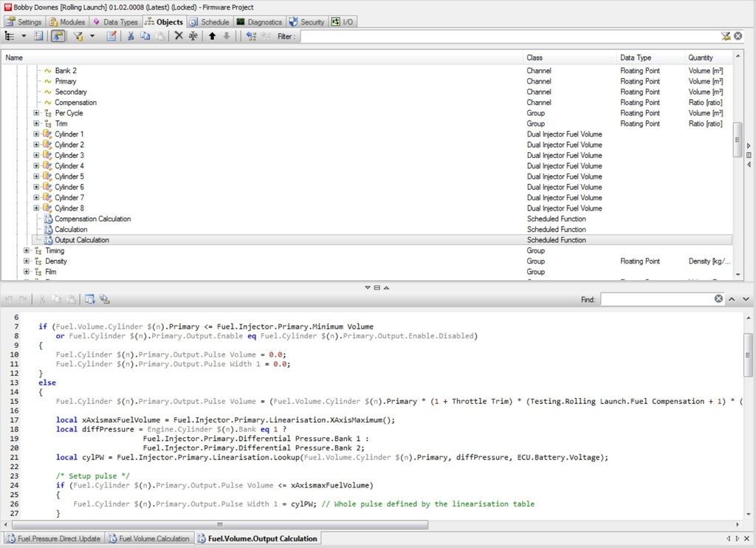Click the Rename icon in the toolbar
This screenshot has width=756, height=548.
pos(193,36)
